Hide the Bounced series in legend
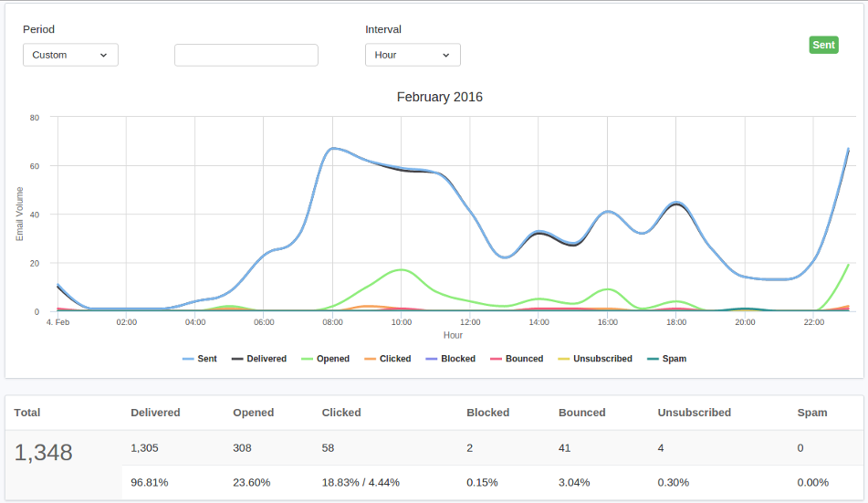The height and width of the screenshot is (503, 868). 517,359
